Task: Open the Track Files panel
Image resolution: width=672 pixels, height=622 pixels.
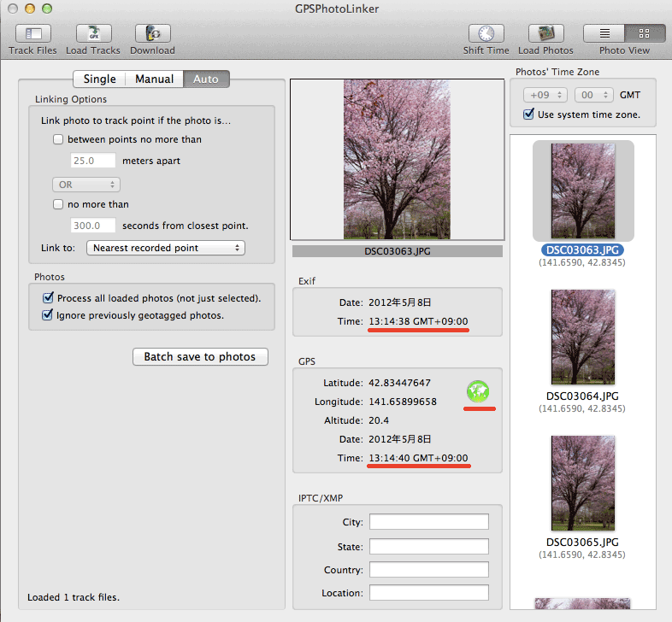Action: 33,33
